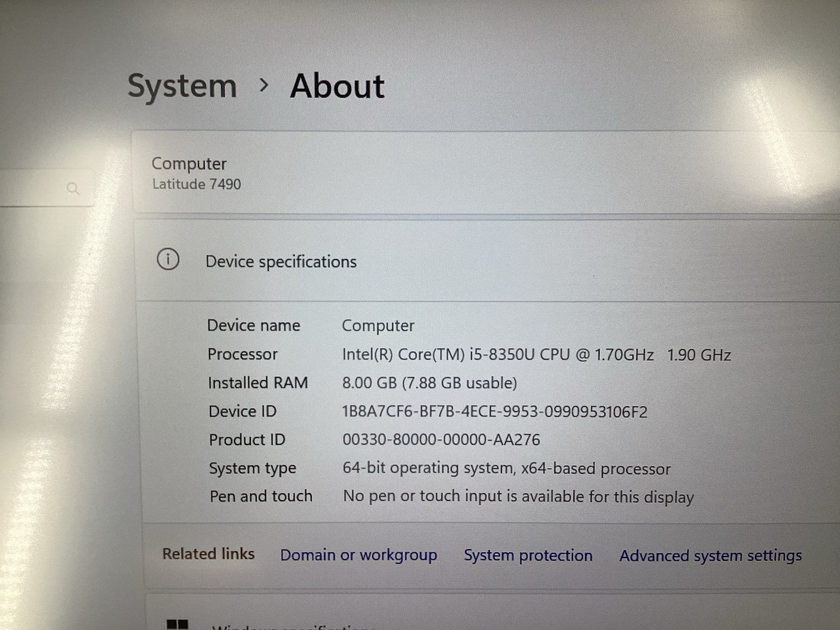Collapse the Device specifications section

point(488,261)
